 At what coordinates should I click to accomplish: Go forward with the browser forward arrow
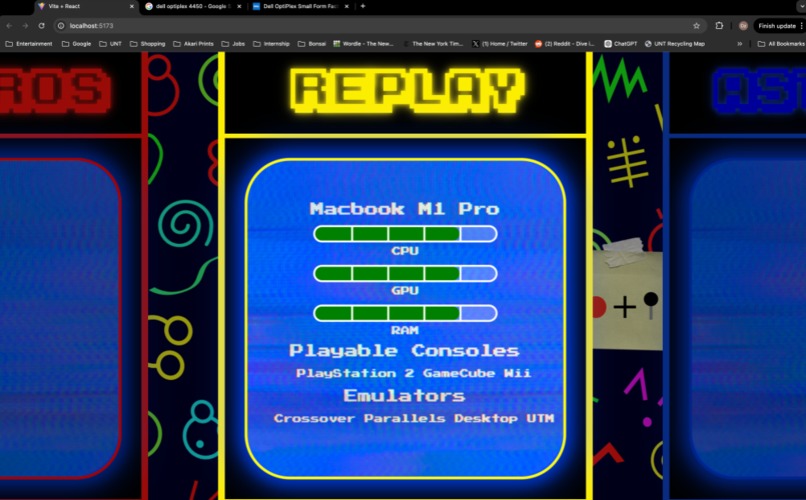tap(25, 26)
